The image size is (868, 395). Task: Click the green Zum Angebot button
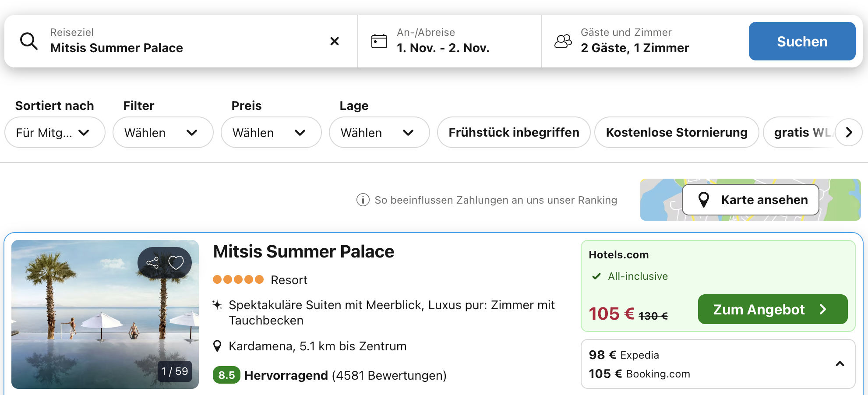772,309
